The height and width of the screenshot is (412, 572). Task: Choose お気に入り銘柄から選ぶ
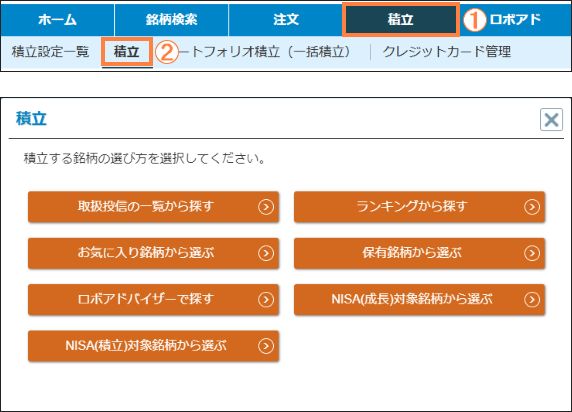pos(154,253)
